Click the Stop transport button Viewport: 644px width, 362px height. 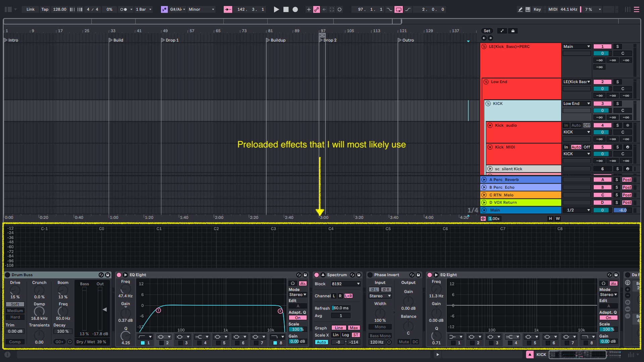[x=286, y=9]
